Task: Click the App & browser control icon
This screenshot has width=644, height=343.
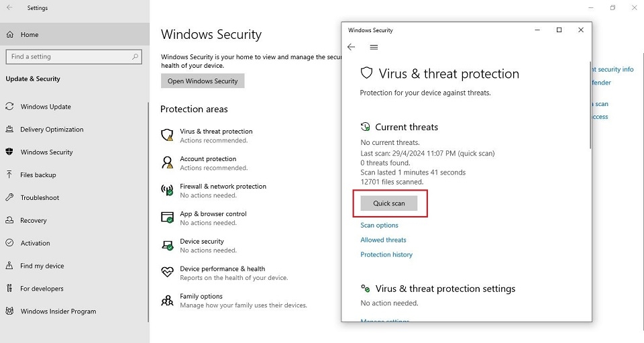Action: (x=167, y=217)
